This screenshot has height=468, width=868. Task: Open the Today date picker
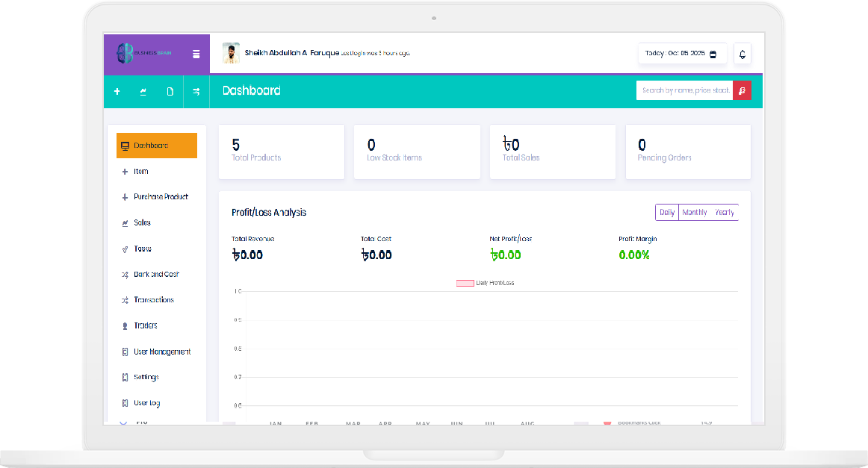point(681,54)
